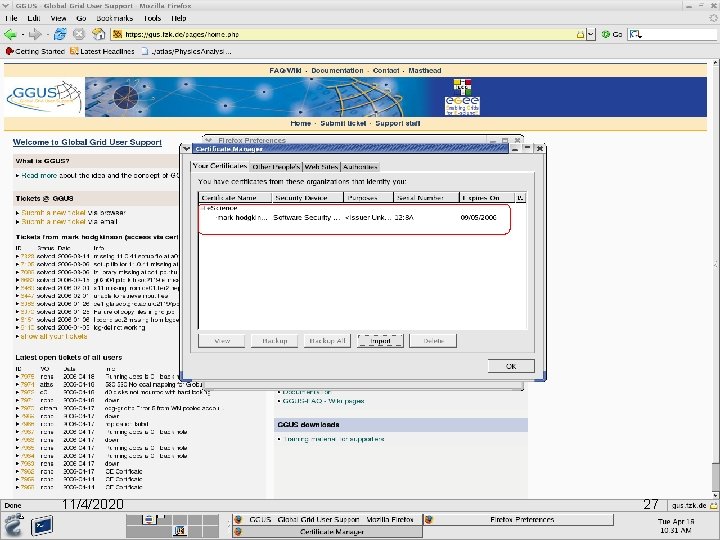720x540 pixels.
Task: Open the Back button history dropdown arrow
Action: click(22, 34)
